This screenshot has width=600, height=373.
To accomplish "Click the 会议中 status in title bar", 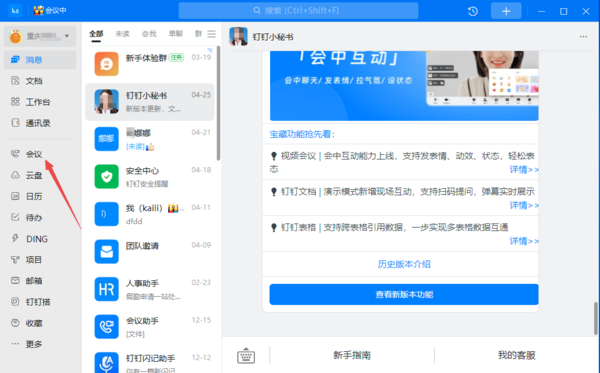I will (50, 11).
